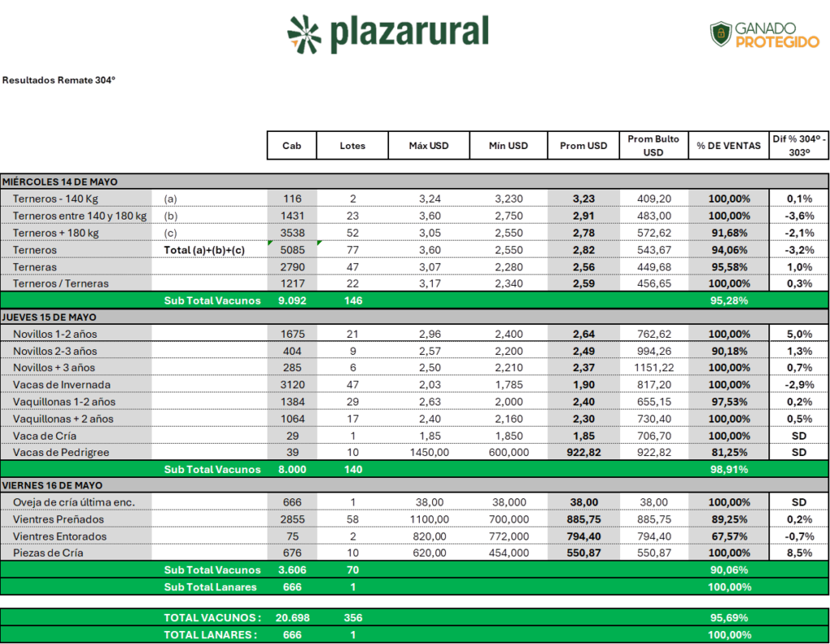Click the 'Novillos + 3 años' row label
Viewport: 830px width, 644px height.
54,368
